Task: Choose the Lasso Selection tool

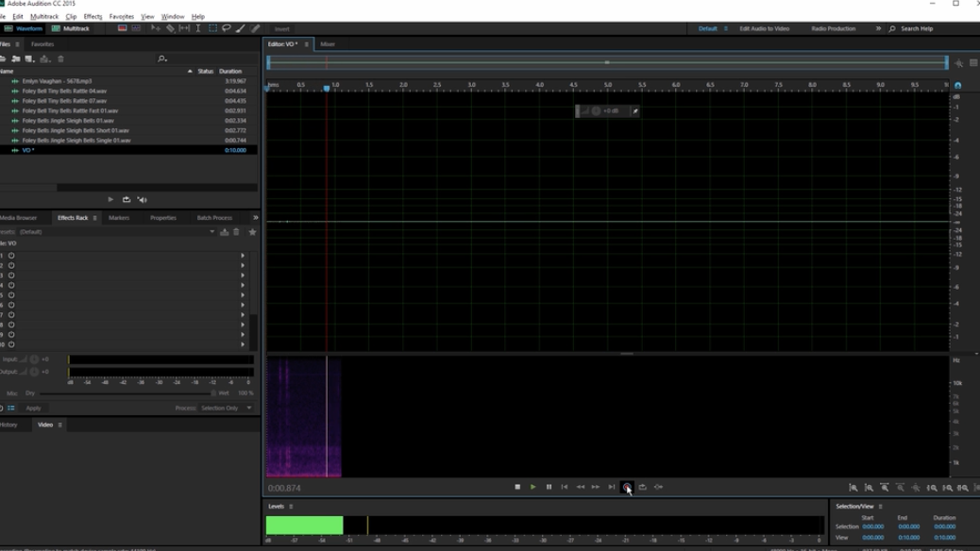Action: pos(227,28)
